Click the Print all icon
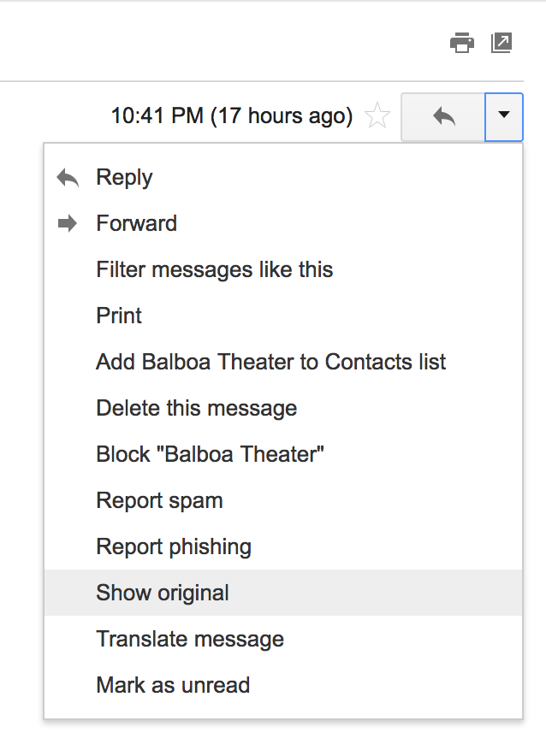Image resolution: width=546 pixels, height=756 pixels. pos(462,42)
